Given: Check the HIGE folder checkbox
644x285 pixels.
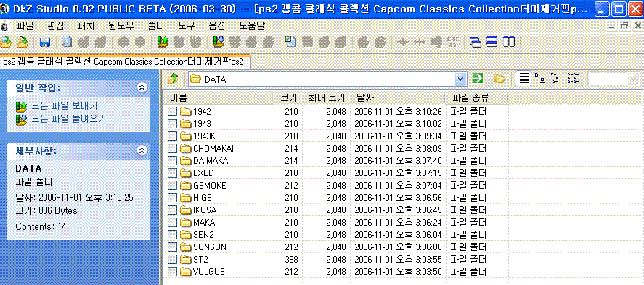Looking at the screenshot, I should pyautogui.click(x=173, y=198).
